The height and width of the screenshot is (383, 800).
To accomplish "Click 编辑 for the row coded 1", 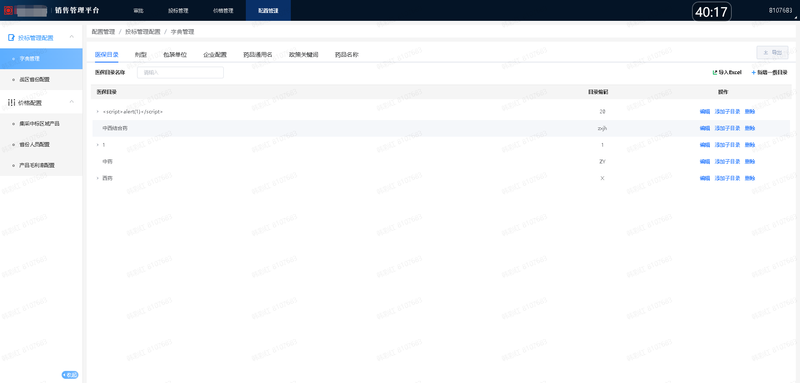I will click(705, 145).
